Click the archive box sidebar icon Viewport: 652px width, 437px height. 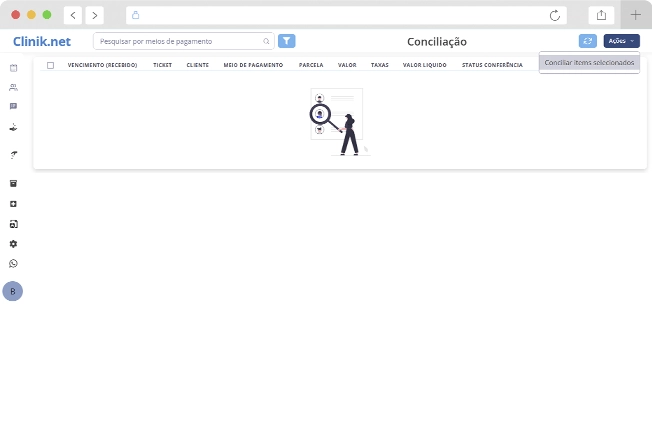pos(13,183)
